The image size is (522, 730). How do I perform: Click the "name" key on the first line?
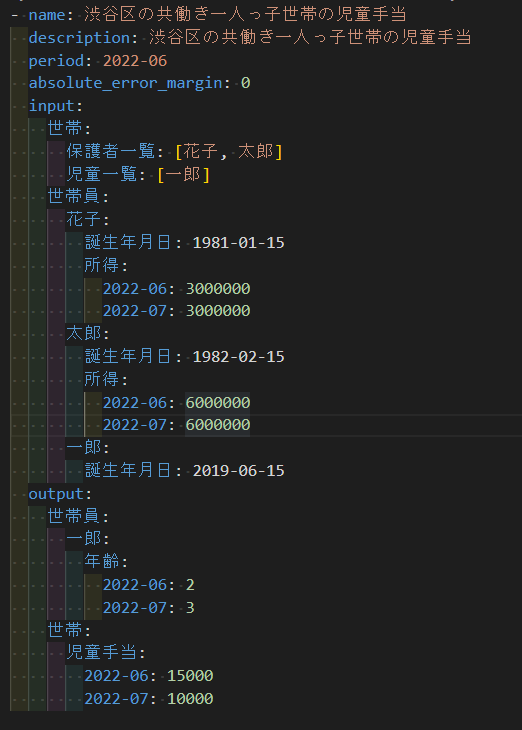click(47, 15)
